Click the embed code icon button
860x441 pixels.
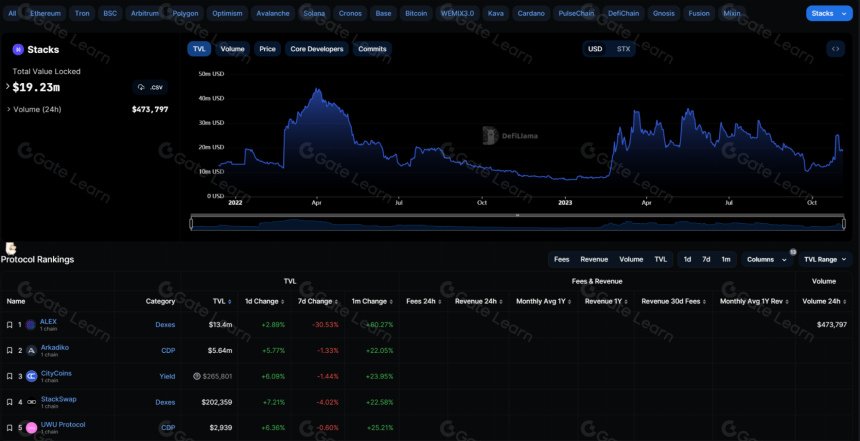coord(835,49)
